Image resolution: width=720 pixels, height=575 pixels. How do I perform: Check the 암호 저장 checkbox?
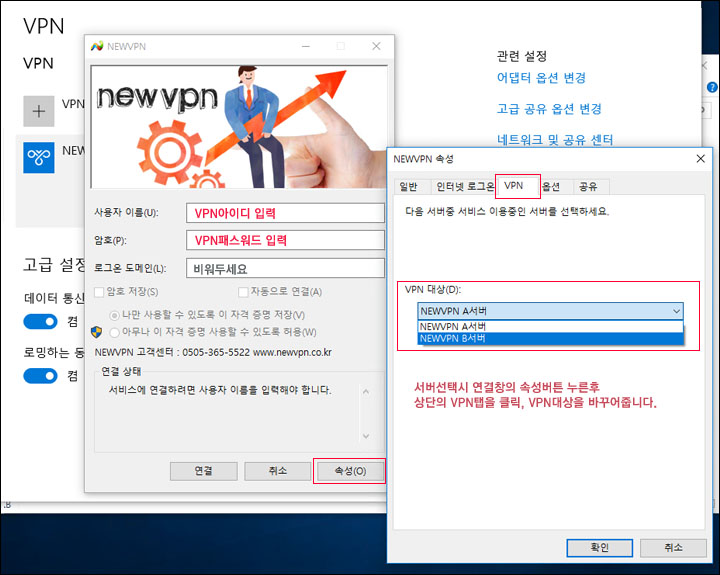(100, 292)
